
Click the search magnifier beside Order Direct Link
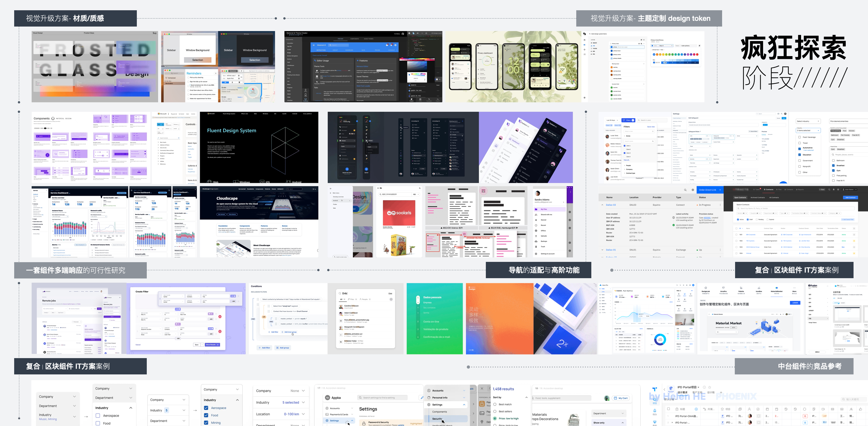point(685,190)
